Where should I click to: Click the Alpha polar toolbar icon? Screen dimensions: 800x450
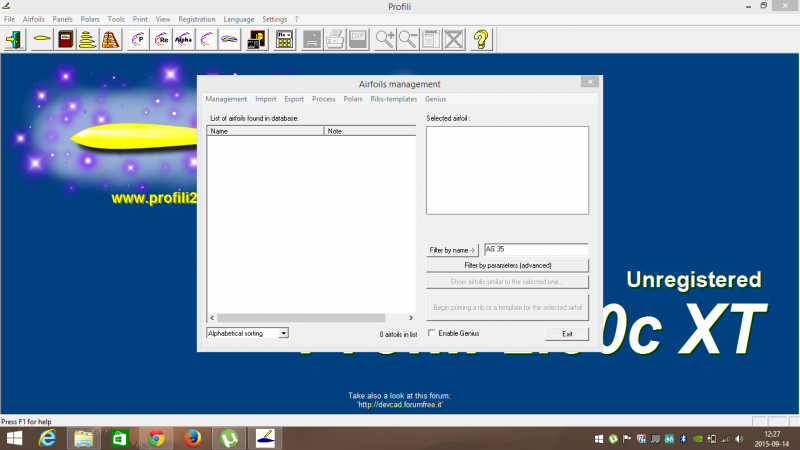[x=184, y=40]
